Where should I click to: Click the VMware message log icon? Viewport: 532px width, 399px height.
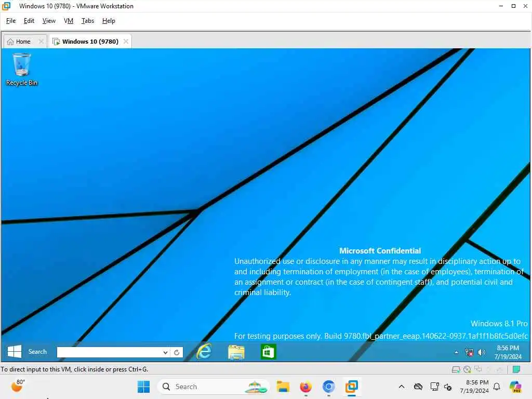click(x=516, y=369)
